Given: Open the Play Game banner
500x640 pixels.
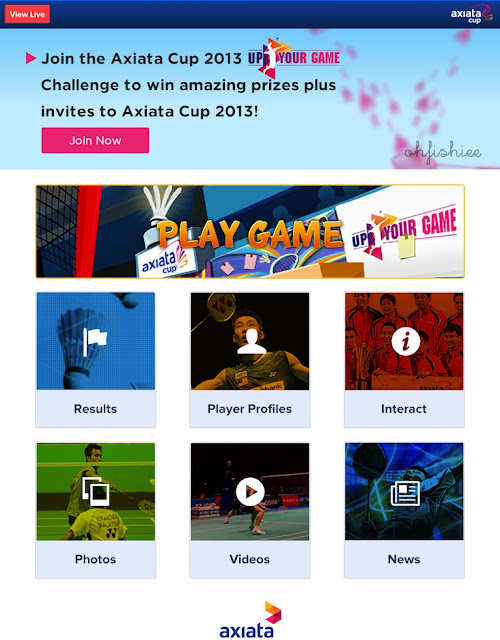Looking at the screenshot, I should (x=250, y=231).
